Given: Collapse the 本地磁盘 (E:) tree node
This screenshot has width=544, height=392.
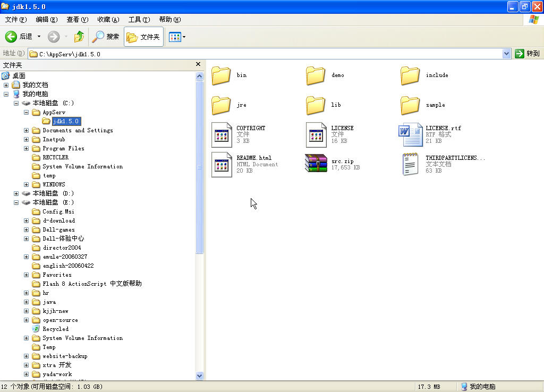Looking at the screenshot, I should [x=16, y=202].
